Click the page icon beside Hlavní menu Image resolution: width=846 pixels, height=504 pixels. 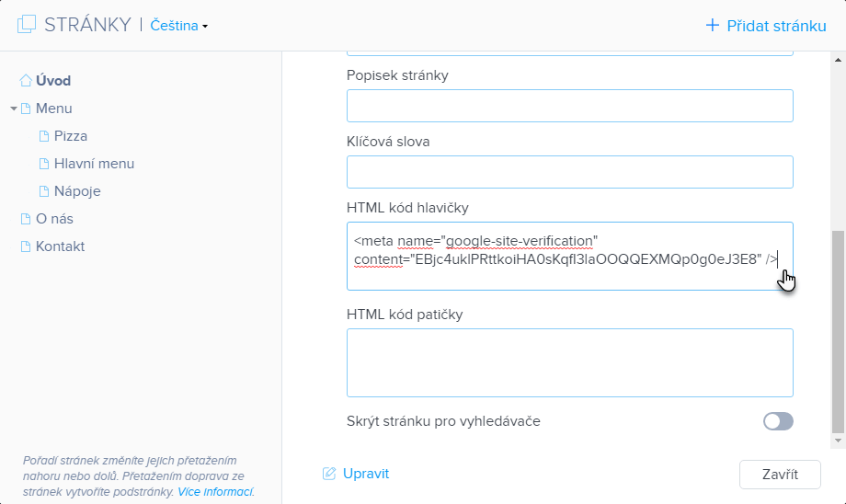pos(44,164)
